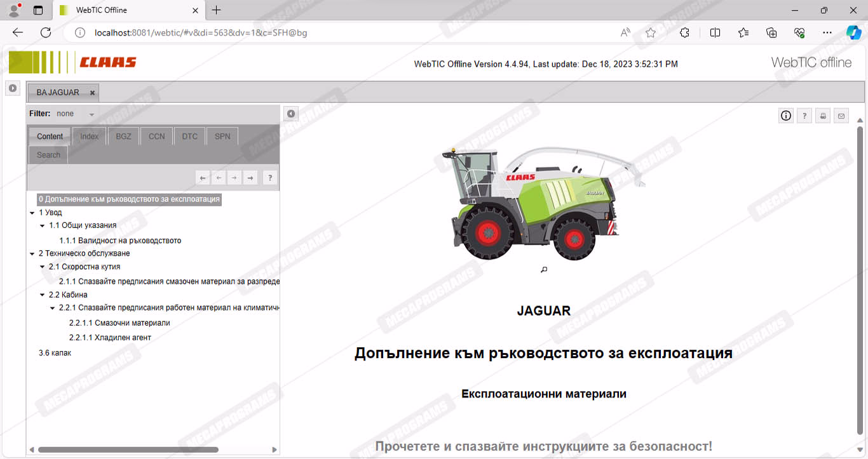Click the magnifier icon below the harvester image
The width and height of the screenshot is (868, 459).
point(544,270)
